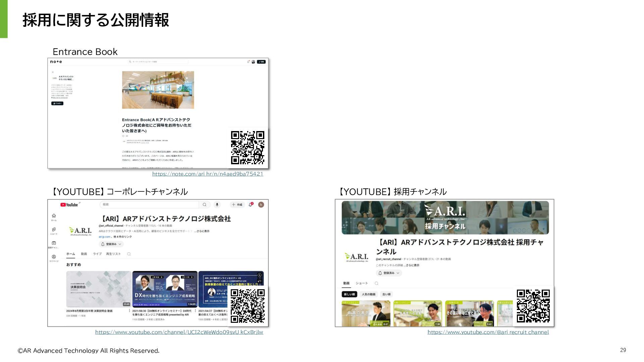This screenshot has height=362, width=644.
Task: Open DX時代を勝ち抜くエンジニア成長戦略 video thumbnail
Action: pyautogui.click(x=165, y=289)
